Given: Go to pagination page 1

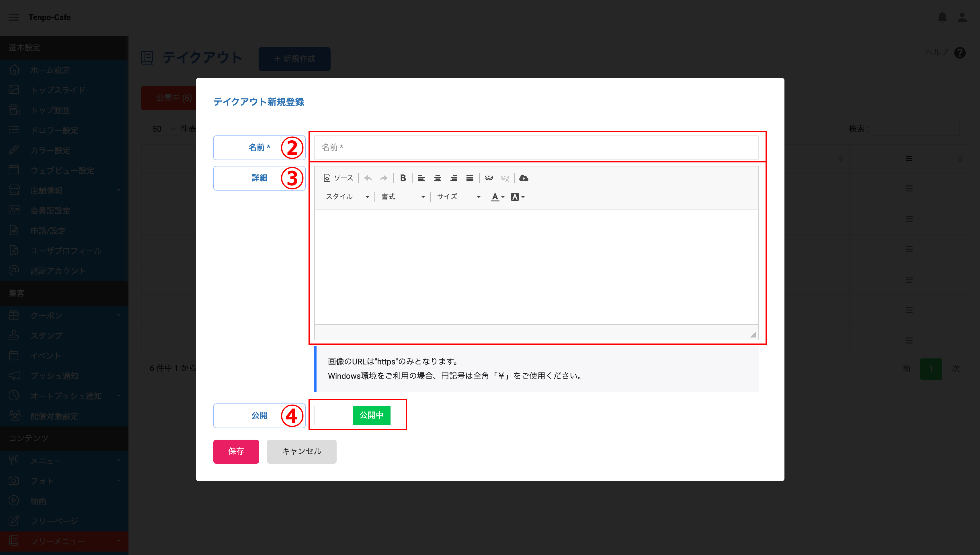Looking at the screenshot, I should (931, 368).
